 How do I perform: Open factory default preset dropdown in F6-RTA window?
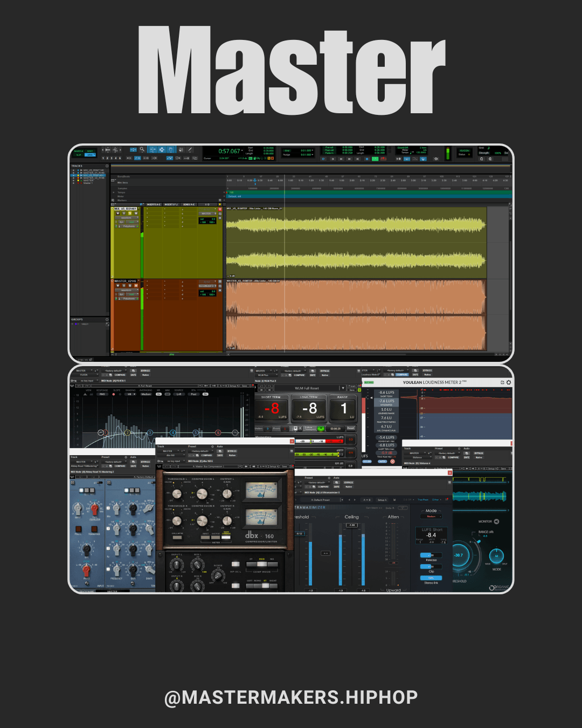(x=115, y=370)
